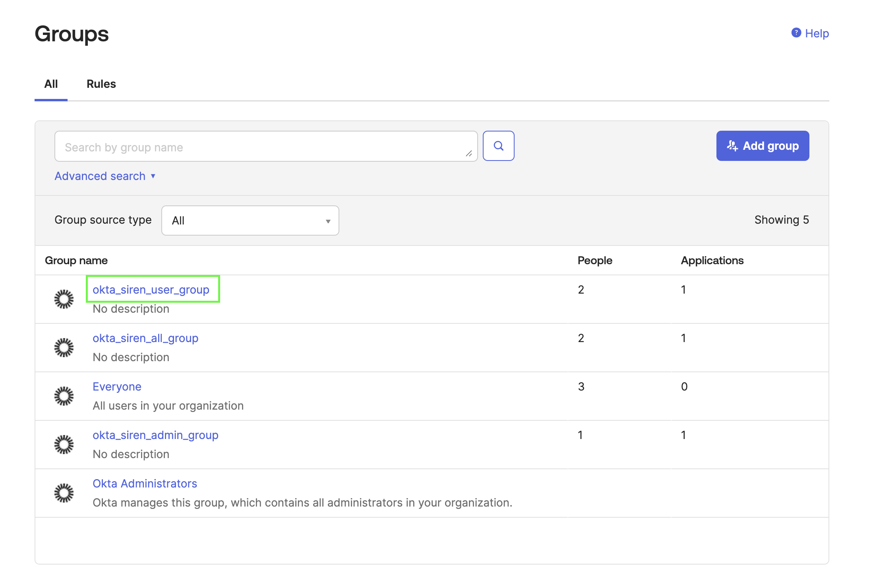This screenshot has height=588, width=871.
Task: Open the Everyone group link
Action: (x=117, y=387)
